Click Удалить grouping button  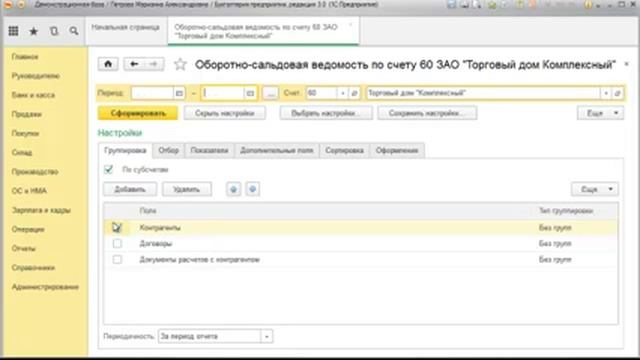pyautogui.click(x=187, y=189)
